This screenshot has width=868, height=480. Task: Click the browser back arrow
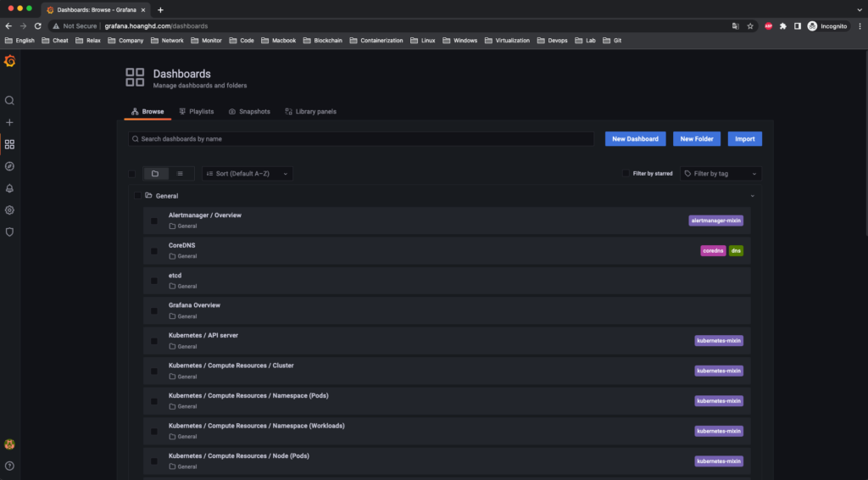[x=8, y=26]
